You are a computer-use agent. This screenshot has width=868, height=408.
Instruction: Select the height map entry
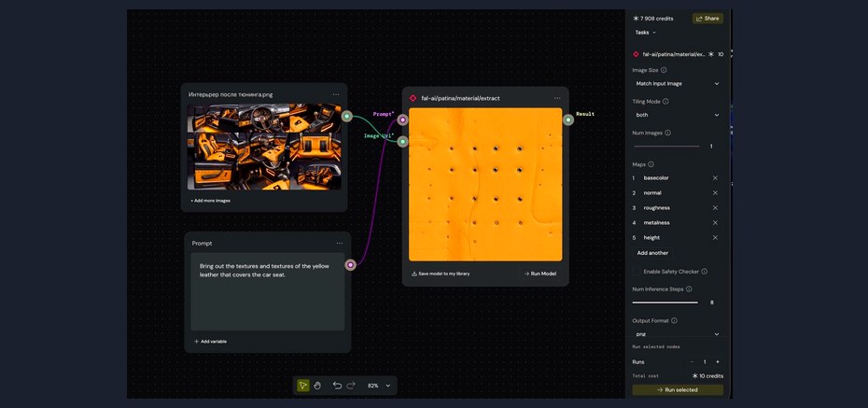point(651,237)
